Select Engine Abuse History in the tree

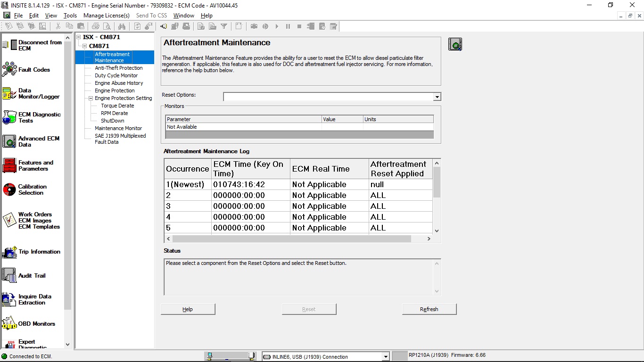pos(119,83)
